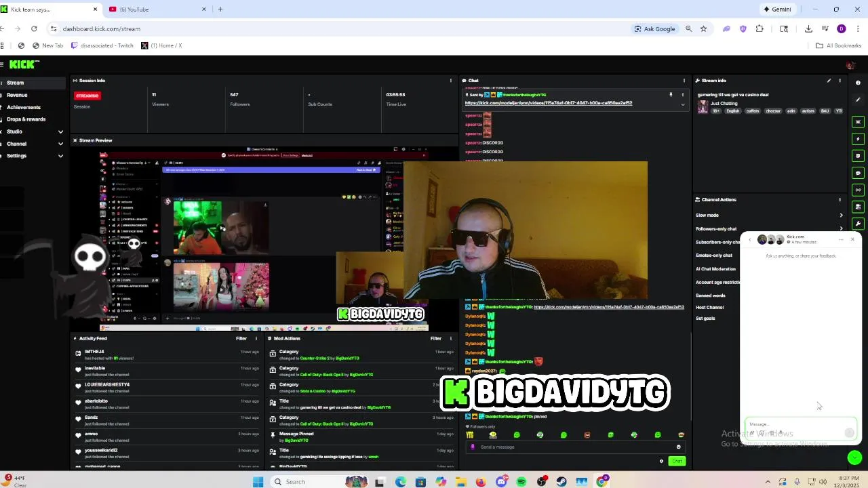Screen dimensions: 868x488
Task: Open the emoji picker in chat input
Action: click(678, 447)
